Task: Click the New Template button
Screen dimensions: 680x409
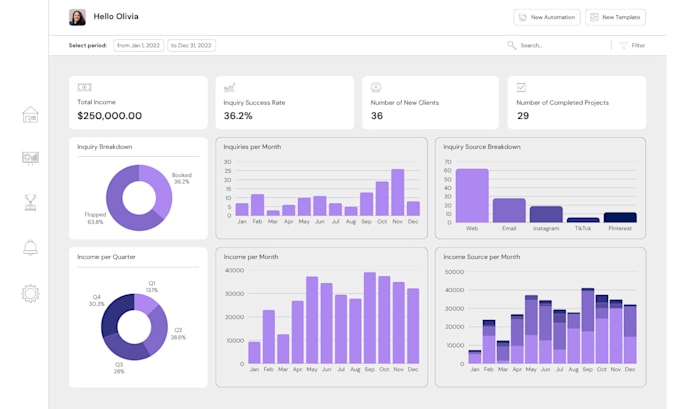Action: pyautogui.click(x=615, y=17)
